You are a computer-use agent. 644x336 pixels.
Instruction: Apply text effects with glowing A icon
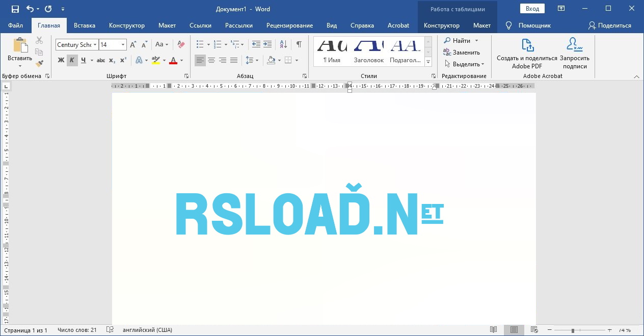tap(139, 60)
